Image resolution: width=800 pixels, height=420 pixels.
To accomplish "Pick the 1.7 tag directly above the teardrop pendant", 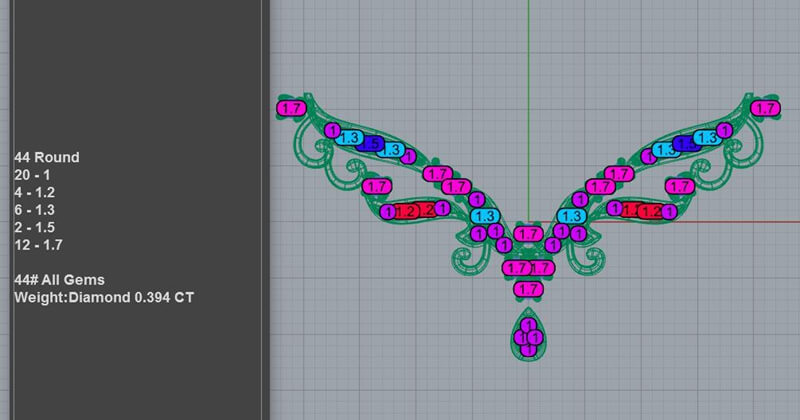I will coord(528,289).
